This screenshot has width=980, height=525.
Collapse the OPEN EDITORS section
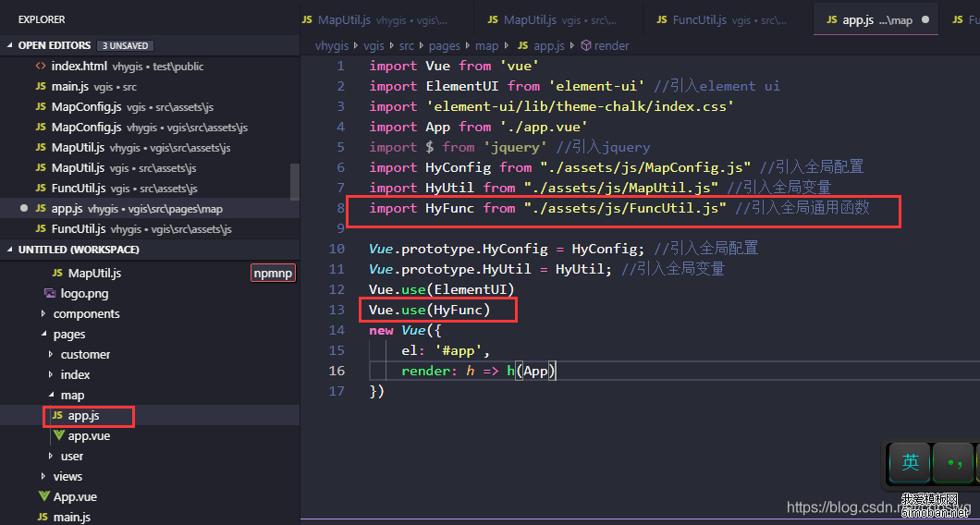point(10,45)
